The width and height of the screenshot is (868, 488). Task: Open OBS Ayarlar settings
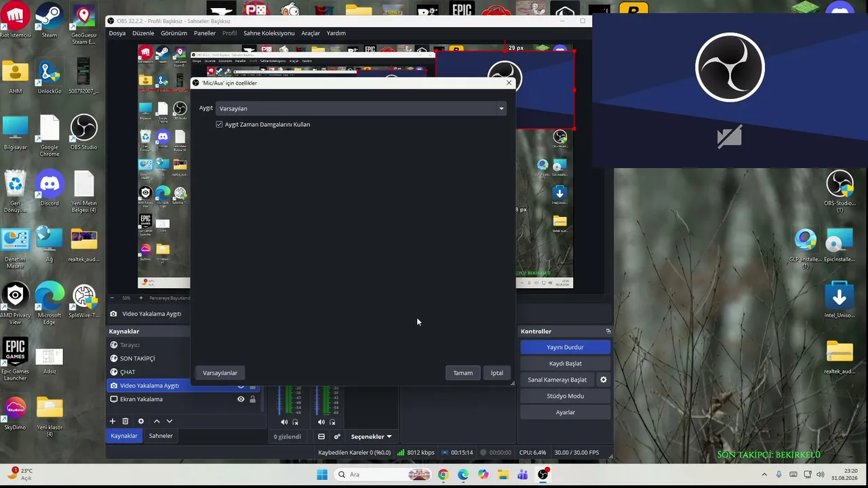565,412
